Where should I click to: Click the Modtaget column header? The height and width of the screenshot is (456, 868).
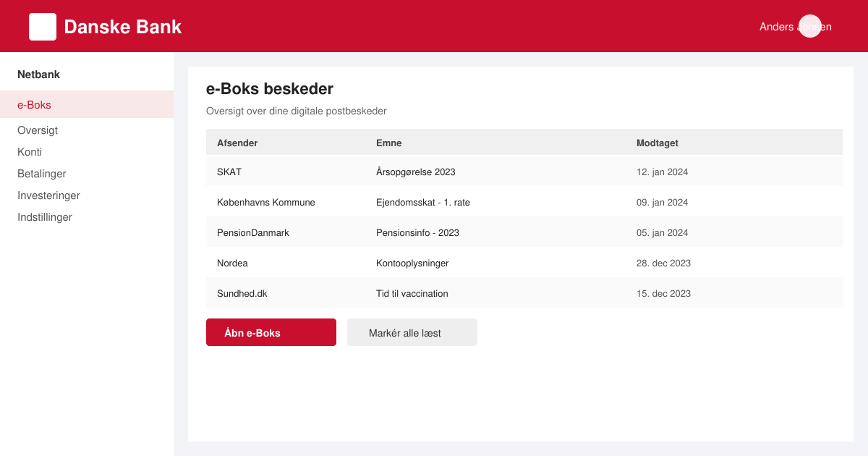[x=658, y=143]
